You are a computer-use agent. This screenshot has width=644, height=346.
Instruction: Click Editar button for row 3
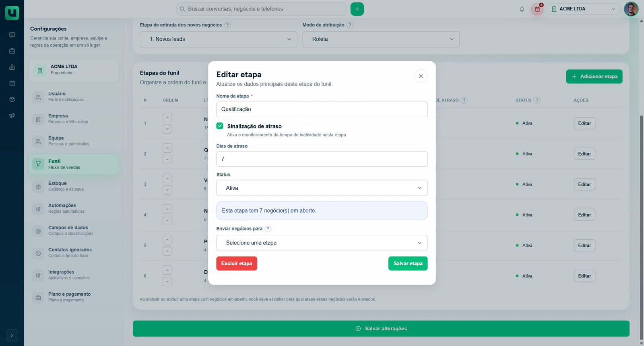click(x=584, y=184)
